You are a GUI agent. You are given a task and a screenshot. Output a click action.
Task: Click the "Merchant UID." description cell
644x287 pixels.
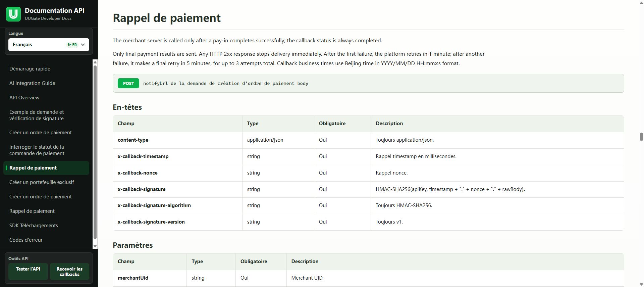pos(455,278)
